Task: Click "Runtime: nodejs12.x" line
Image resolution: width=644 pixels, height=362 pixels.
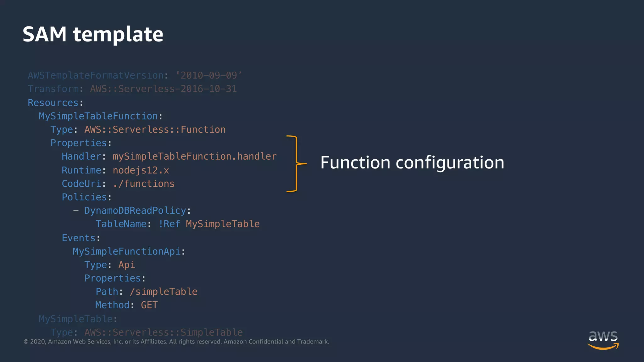Action: pos(115,170)
